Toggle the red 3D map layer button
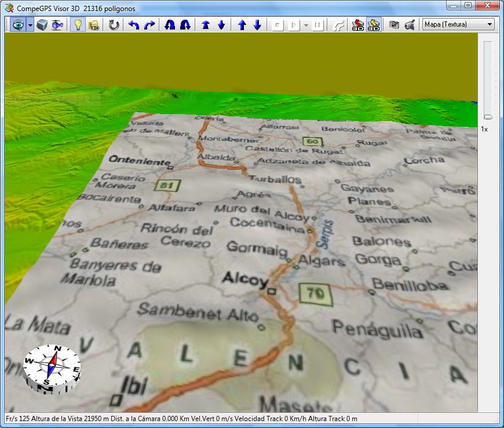 point(358,25)
